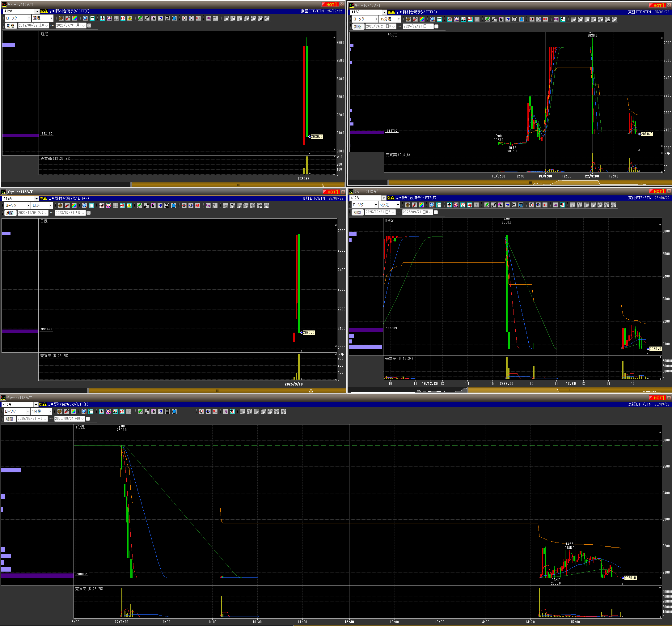
Task: Open the ローソク chart type dropdown in daily chart
Action: [x=28, y=206]
